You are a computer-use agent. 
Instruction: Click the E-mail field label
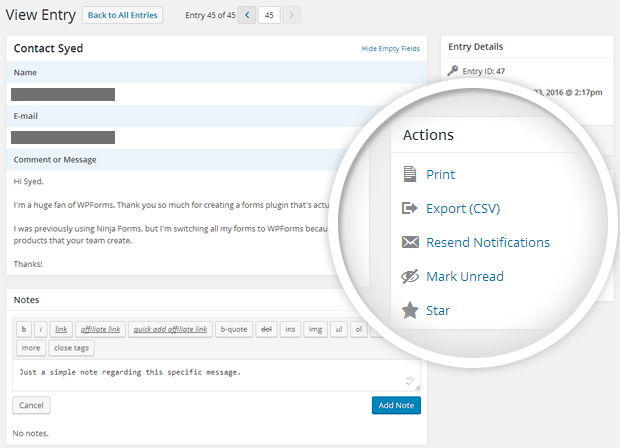(26, 116)
